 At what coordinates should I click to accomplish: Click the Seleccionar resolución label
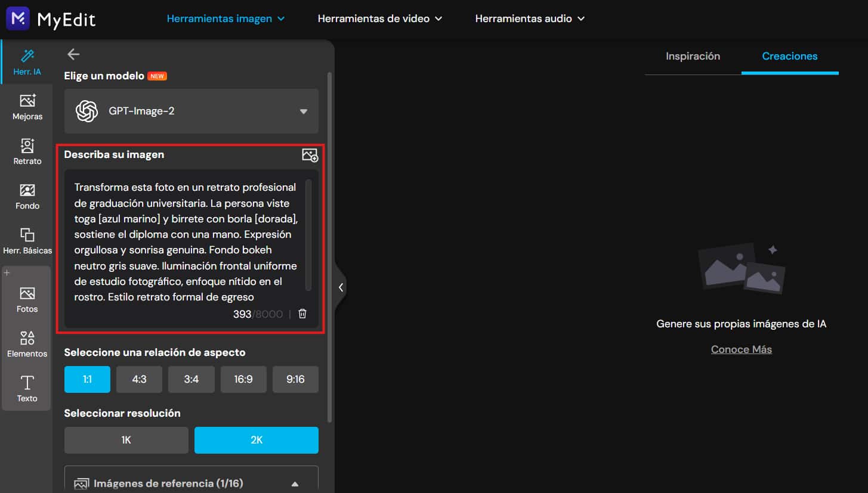tap(122, 413)
